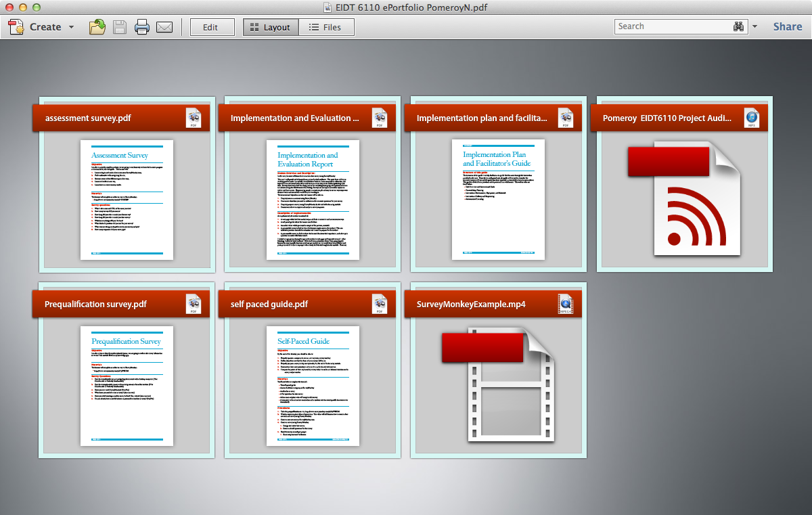Click the Create PDF icon
The image size is (812, 515).
click(x=16, y=27)
